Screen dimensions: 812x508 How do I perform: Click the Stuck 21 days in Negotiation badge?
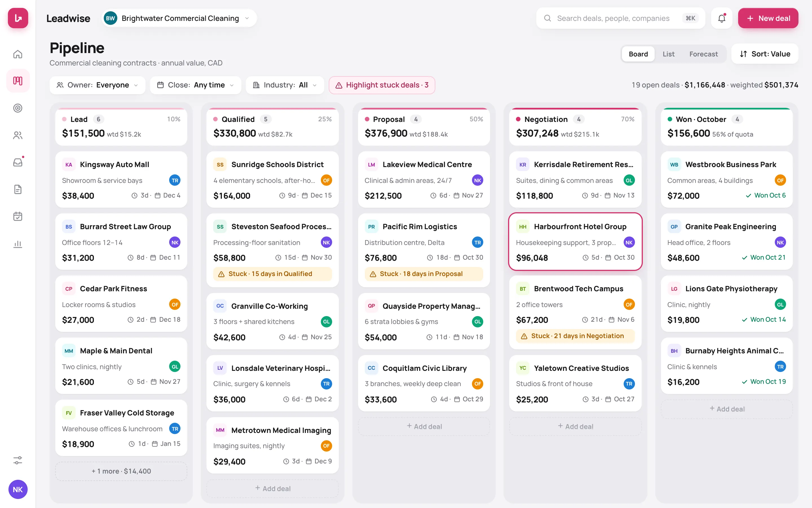point(575,336)
